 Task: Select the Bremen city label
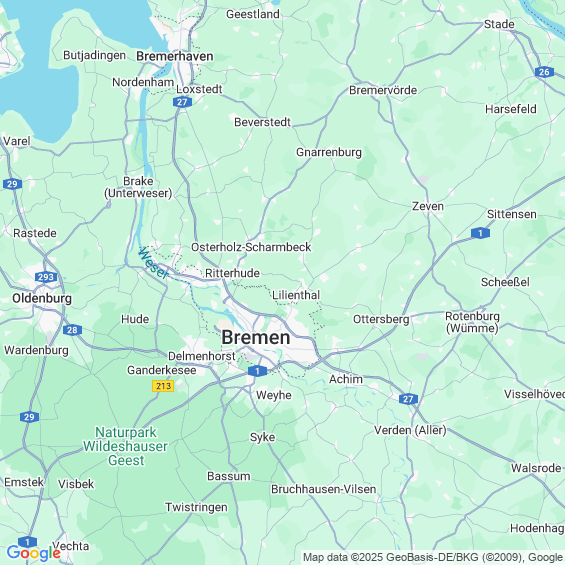[256, 338]
